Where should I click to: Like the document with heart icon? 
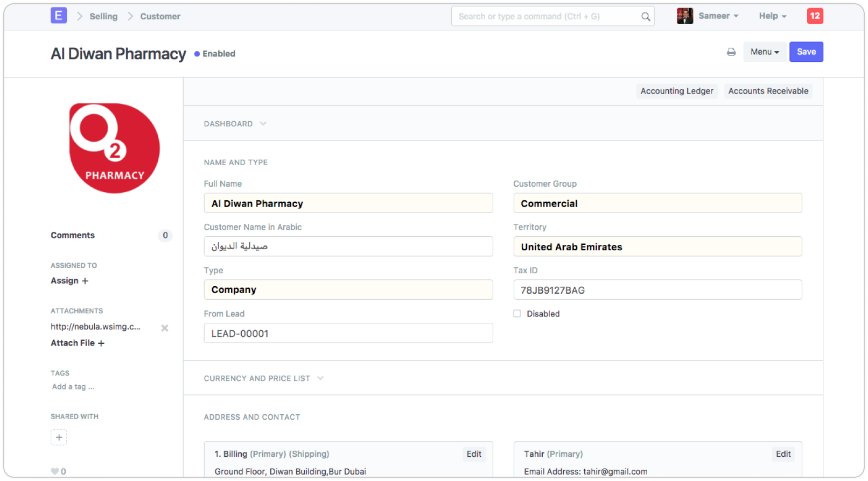coord(55,472)
